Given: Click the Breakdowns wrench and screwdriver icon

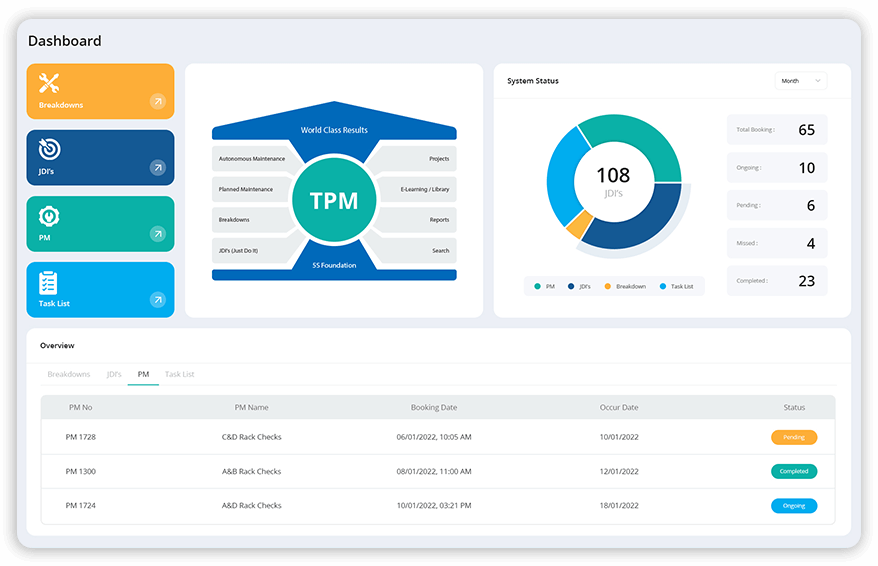Looking at the screenshot, I should (49, 83).
